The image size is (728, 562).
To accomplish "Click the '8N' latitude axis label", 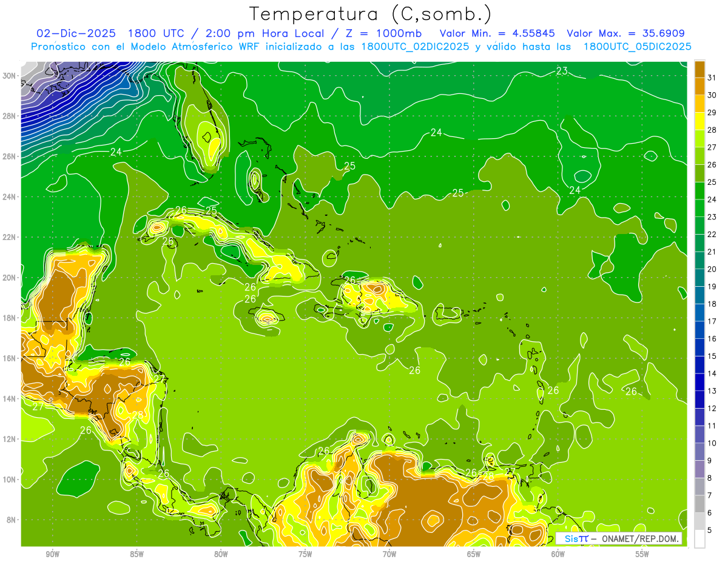I will click(x=12, y=520).
